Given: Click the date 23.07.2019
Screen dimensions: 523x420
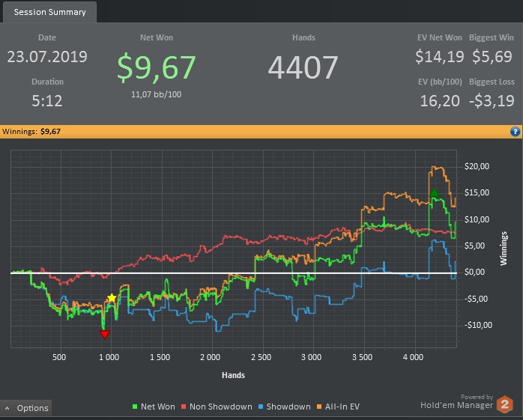Looking at the screenshot, I should pos(47,57).
